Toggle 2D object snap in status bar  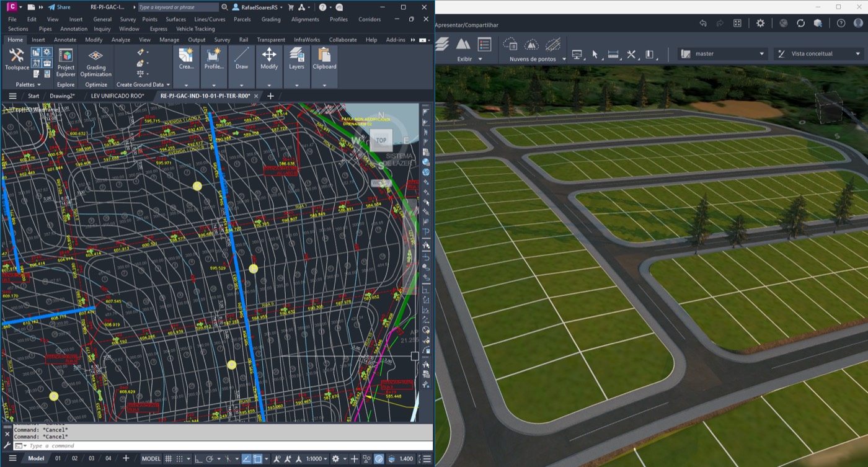[257, 459]
